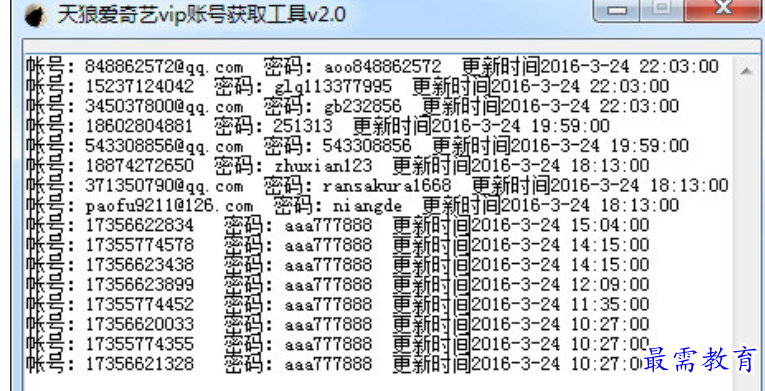Click password aaa777888 in 17356622834 row
The image size is (765, 391).
[328, 225]
